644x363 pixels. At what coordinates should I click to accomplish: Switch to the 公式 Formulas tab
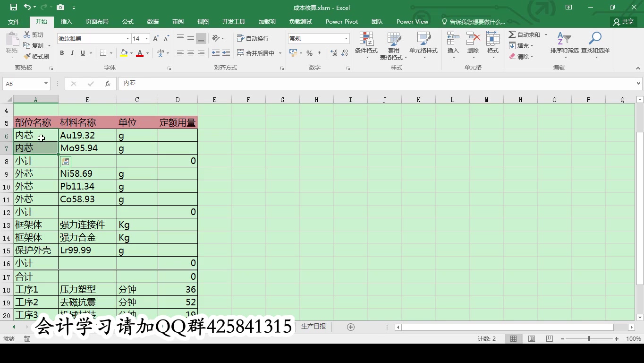(x=128, y=22)
